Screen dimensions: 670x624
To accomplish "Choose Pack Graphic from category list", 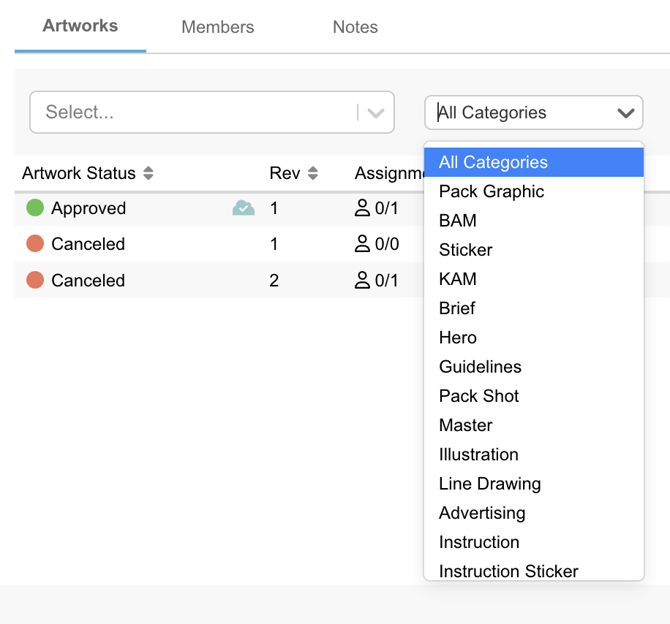I will coord(491,191).
